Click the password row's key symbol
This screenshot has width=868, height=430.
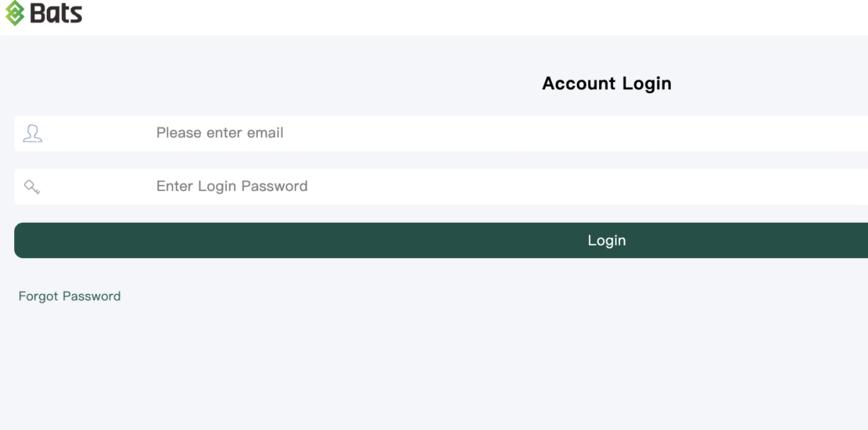pos(32,187)
